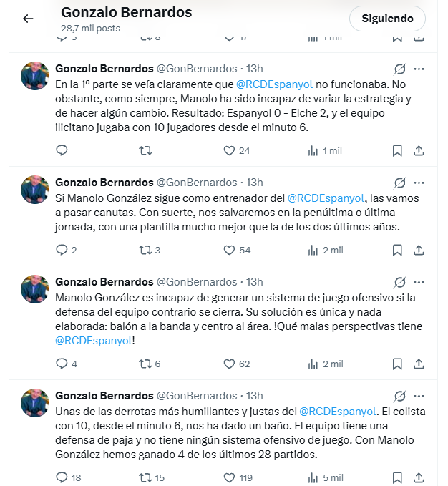This screenshot has width=448, height=486.
Task: Share the 'pasar canutas' tweet
Action: pos(419,250)
